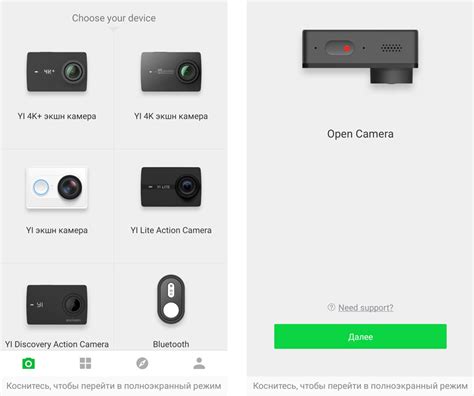Click the question mark help icon

(x=331, y=307)
